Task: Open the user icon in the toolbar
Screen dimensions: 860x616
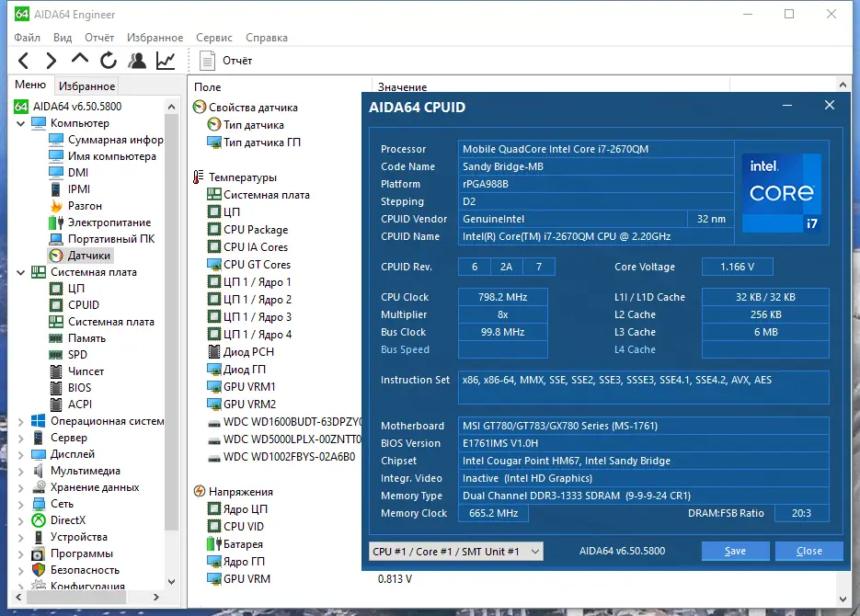Action: point(137,61)
